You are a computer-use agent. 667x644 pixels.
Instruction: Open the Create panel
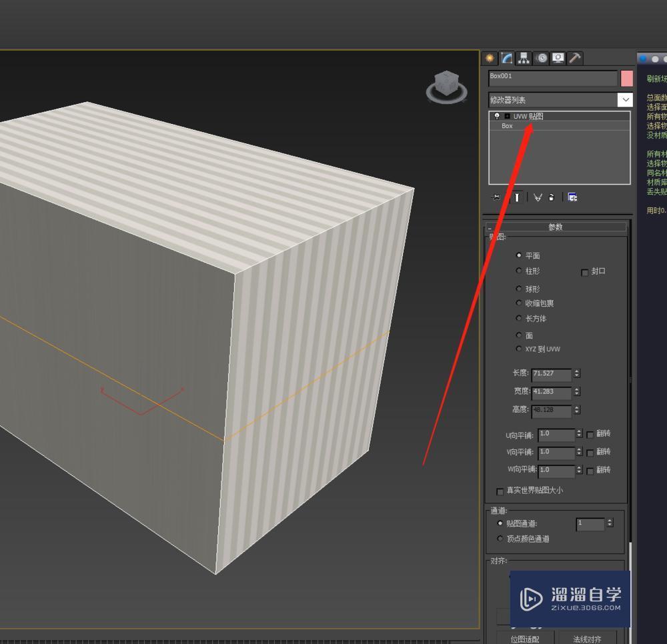(x=489, y=58)
